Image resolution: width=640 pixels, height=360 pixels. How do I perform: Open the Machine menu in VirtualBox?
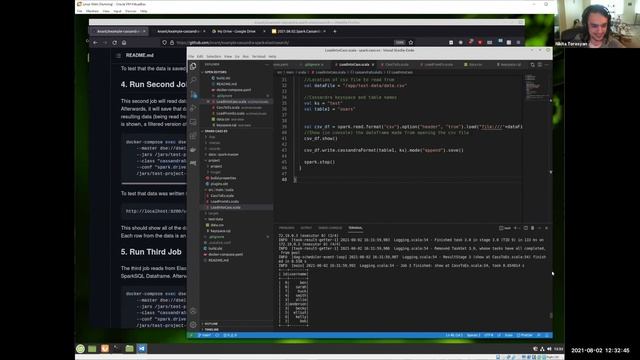[92, 11]
